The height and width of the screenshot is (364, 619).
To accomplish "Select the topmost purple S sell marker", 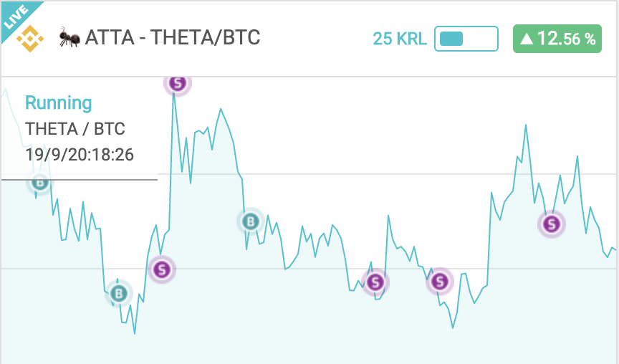I will (x=178, y=83).
